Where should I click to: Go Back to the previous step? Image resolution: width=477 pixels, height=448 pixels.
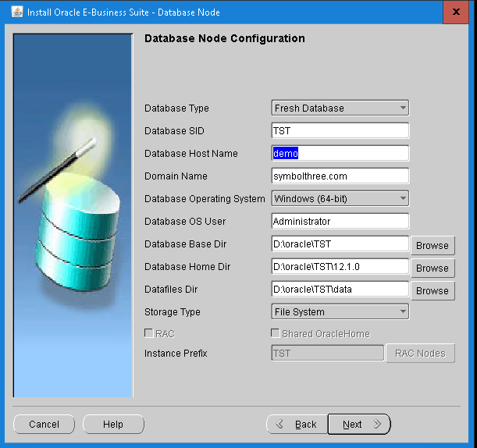(x=297, y=424)
